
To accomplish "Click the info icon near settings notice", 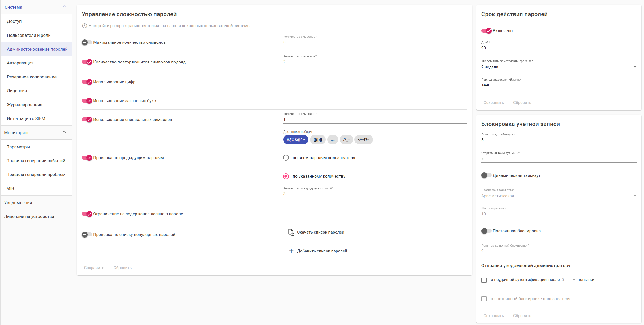I will point(84,26).
